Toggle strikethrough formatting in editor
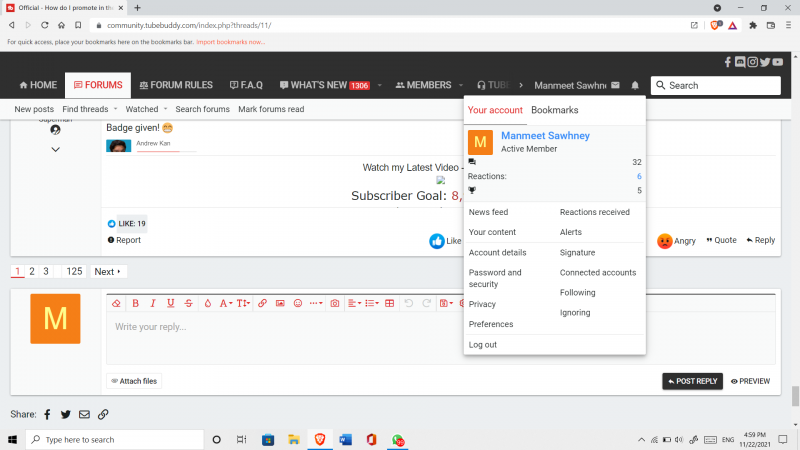 pos(189,303)
